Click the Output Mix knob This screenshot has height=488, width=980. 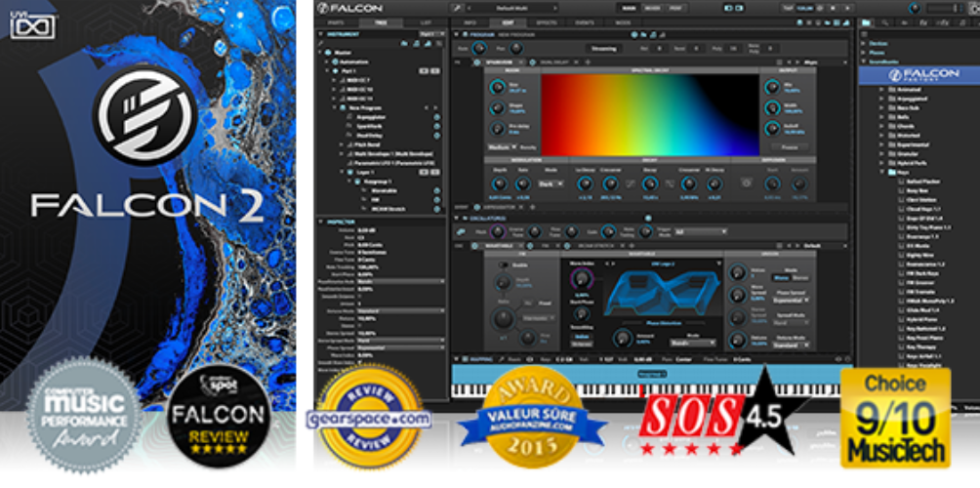click(772, 88)
